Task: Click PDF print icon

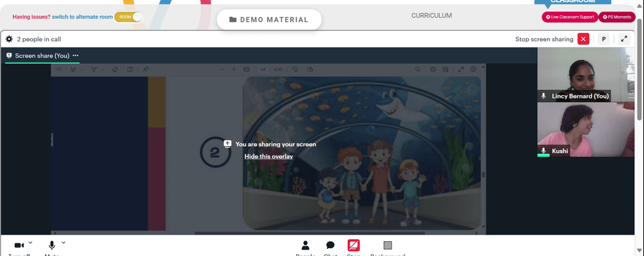Action: (x=433, y=69)
